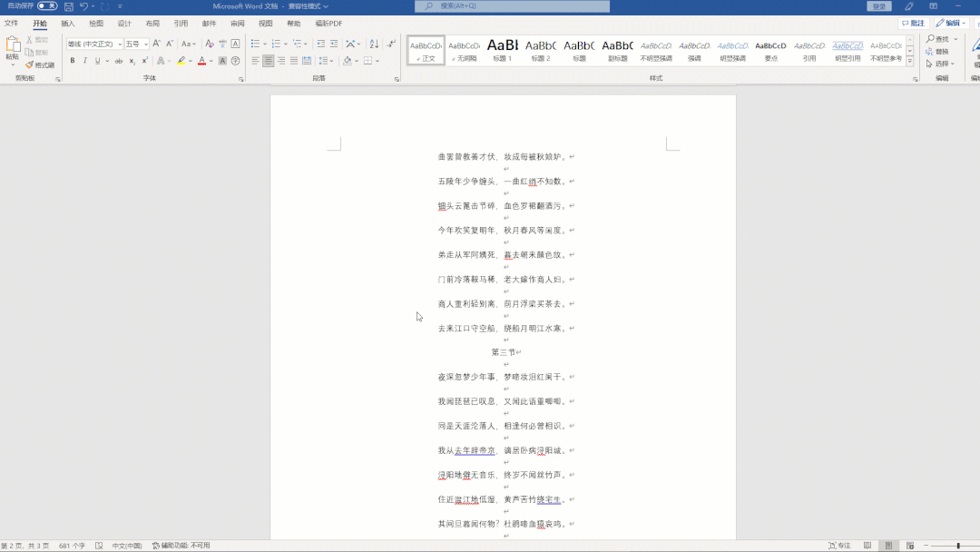
Task: Switch to the Layout tab
Action: coord(152,24)
